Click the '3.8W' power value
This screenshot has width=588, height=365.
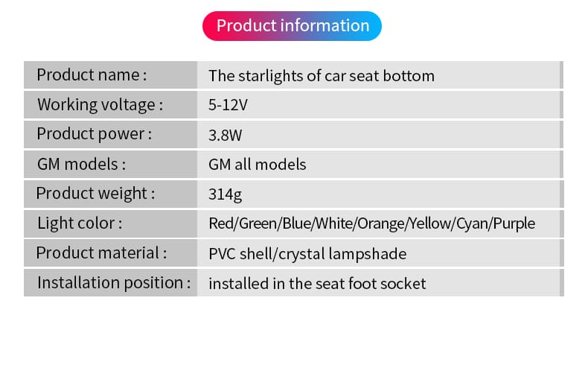(226, 136)
